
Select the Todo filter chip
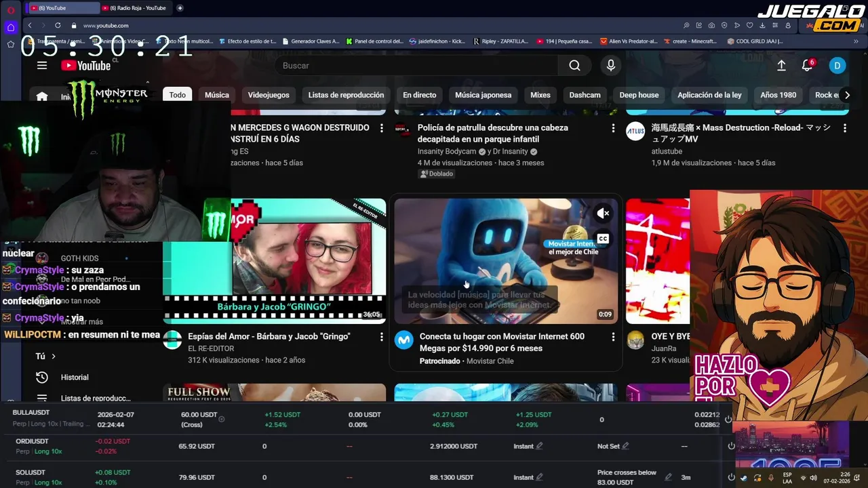coord(178,95)
